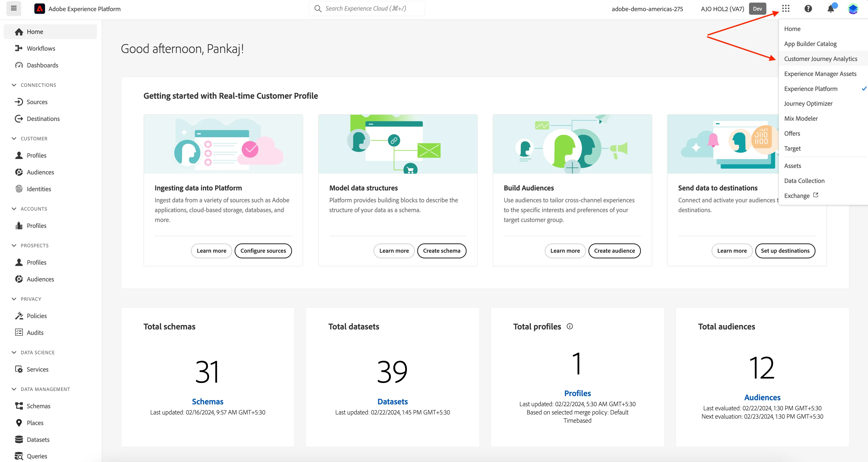Screen dimensions: 868x462
Task: Open Queries in the left sidebar
Action: point(37,456)
